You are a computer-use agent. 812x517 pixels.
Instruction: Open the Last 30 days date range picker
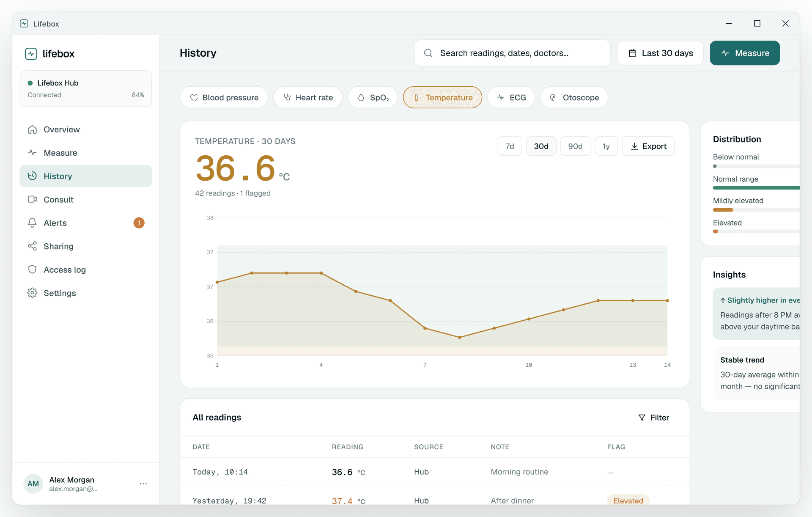(x=660, y=53)
